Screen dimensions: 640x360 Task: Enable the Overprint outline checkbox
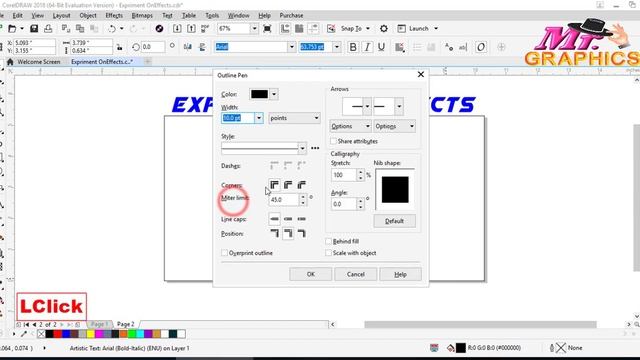[224, 253]
